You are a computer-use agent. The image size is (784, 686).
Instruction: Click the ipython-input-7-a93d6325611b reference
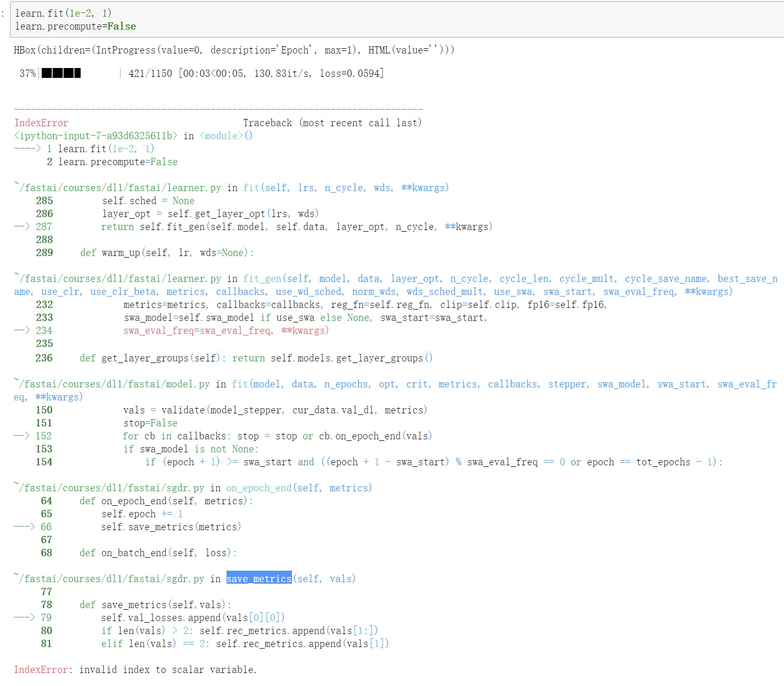[x=96, y=136]
